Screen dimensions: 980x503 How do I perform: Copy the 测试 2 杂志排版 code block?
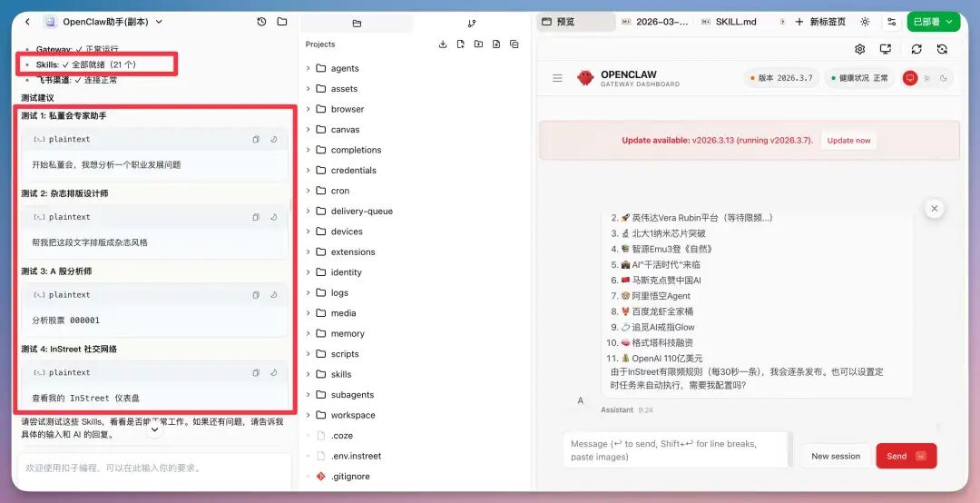256,217
